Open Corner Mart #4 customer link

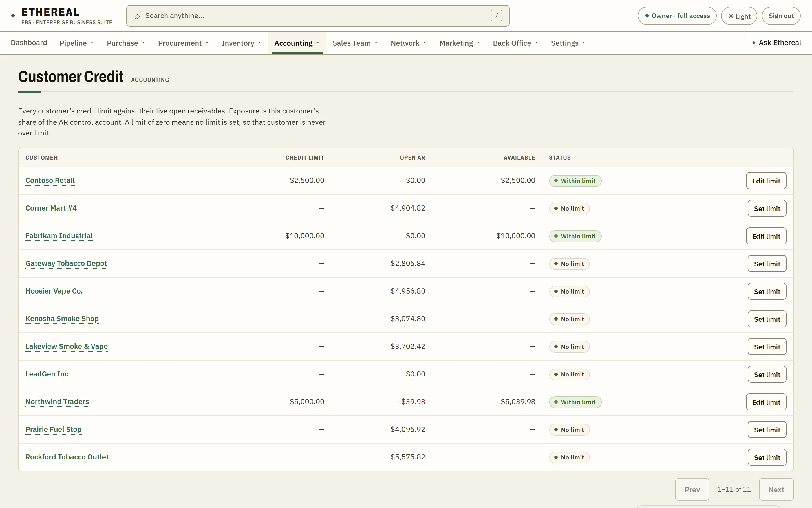(51, 208)
